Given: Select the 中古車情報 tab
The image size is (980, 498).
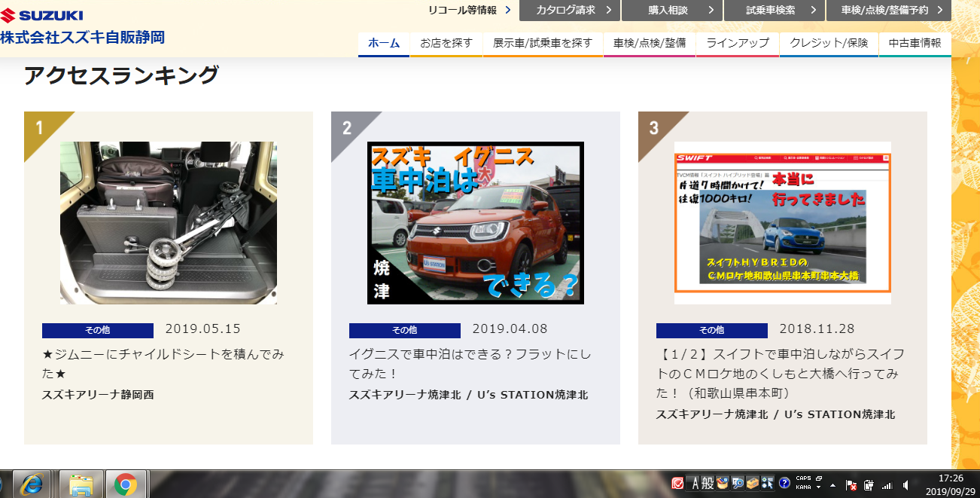Looking at the screenshot, I should pyautogui.click(x=915, y=43).
